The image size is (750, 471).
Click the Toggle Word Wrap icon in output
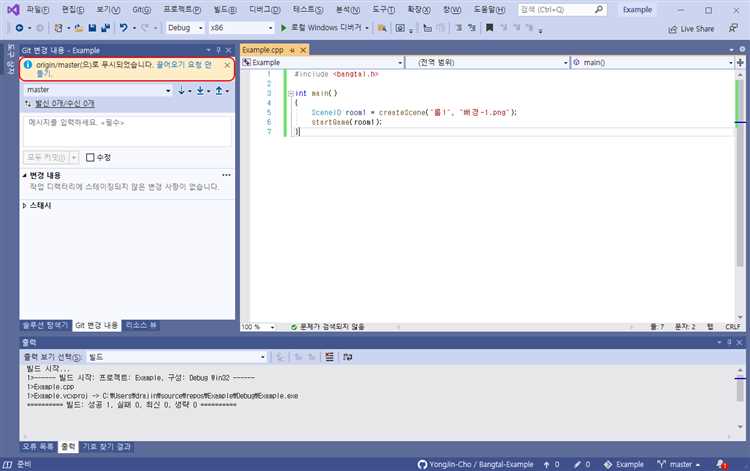[348, 357]
